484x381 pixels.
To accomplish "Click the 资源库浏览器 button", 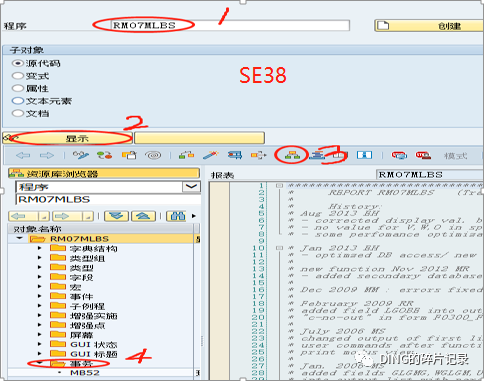I will pyautogui.click(x=104, y=173).
